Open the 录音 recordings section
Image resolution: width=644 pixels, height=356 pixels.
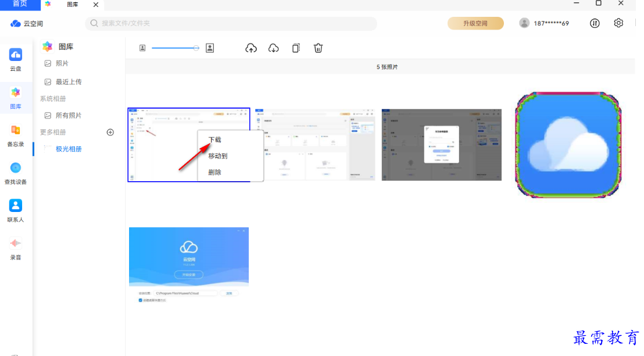point(16,249)
